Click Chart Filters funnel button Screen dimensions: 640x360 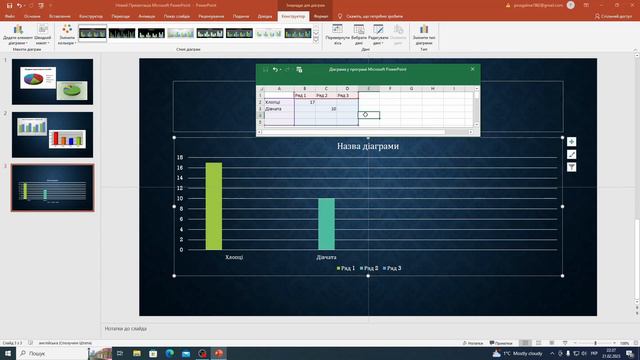(x=571, y=167)
